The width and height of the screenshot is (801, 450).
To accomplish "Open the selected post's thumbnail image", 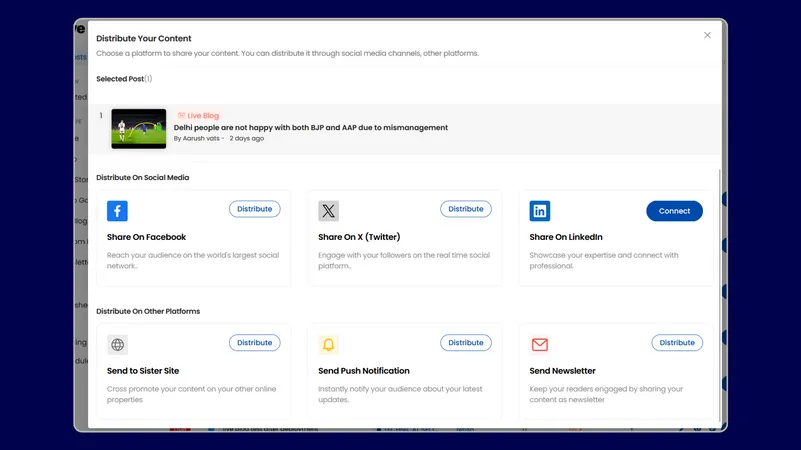I will (x=139, y=128).
